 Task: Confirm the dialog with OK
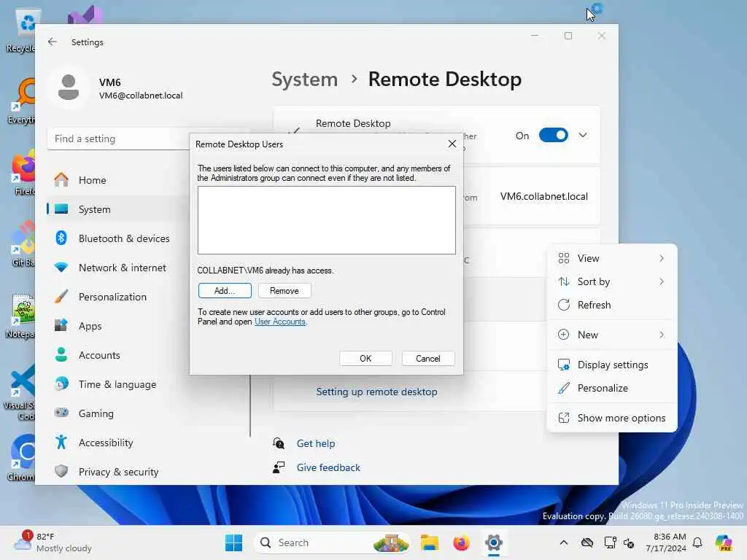365,358
